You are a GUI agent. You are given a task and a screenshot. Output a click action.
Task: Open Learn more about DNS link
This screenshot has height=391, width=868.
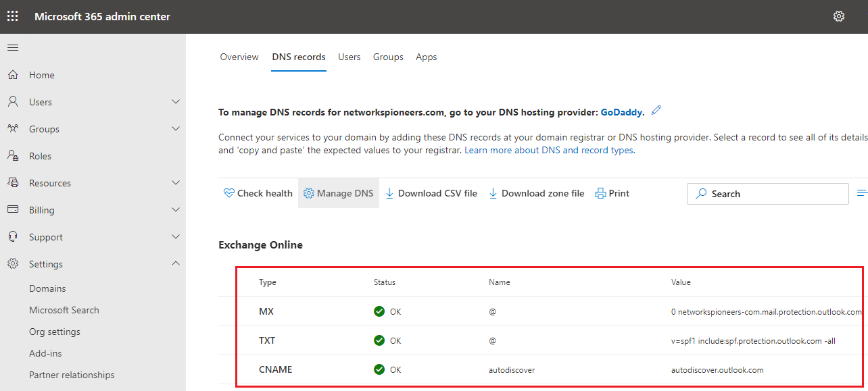click(549, 150)
